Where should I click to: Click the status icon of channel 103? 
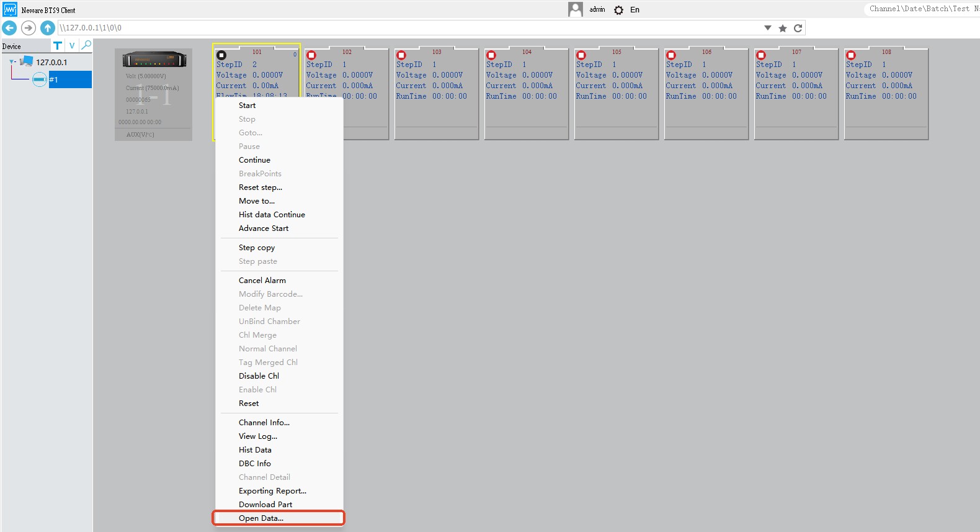(x=401, y=55)
